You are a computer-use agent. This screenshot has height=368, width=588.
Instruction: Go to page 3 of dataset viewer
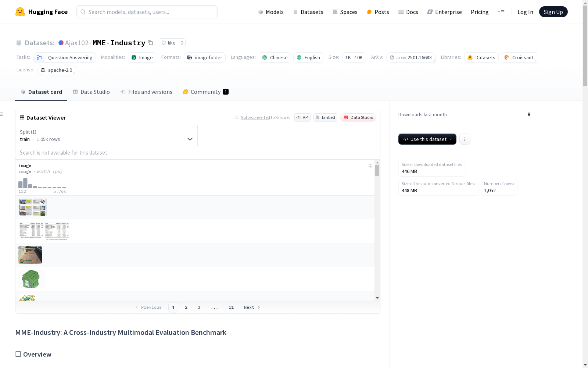[199, 307]
